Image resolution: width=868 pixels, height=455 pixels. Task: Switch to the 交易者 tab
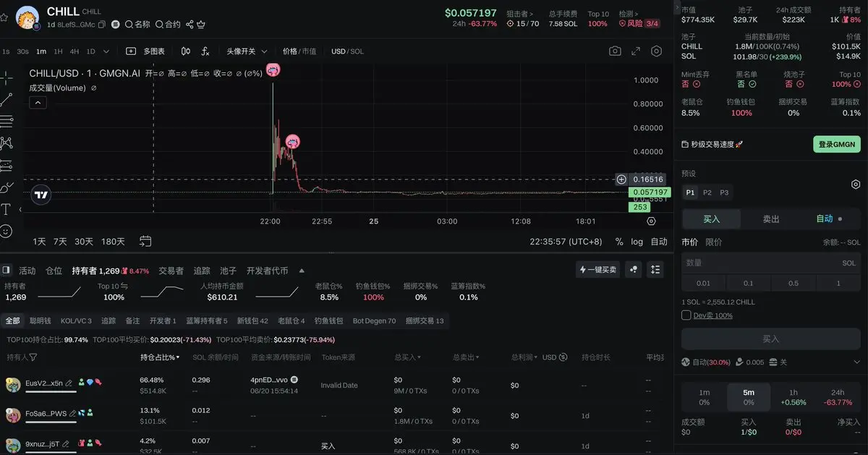[171, 271]
